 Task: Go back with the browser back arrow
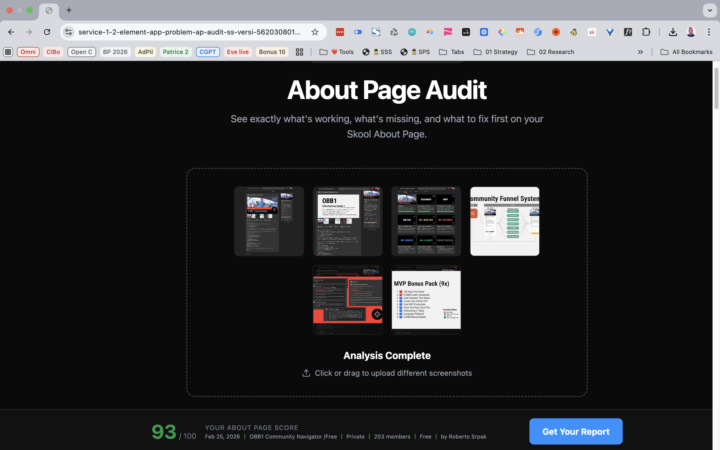pos(11,32)
